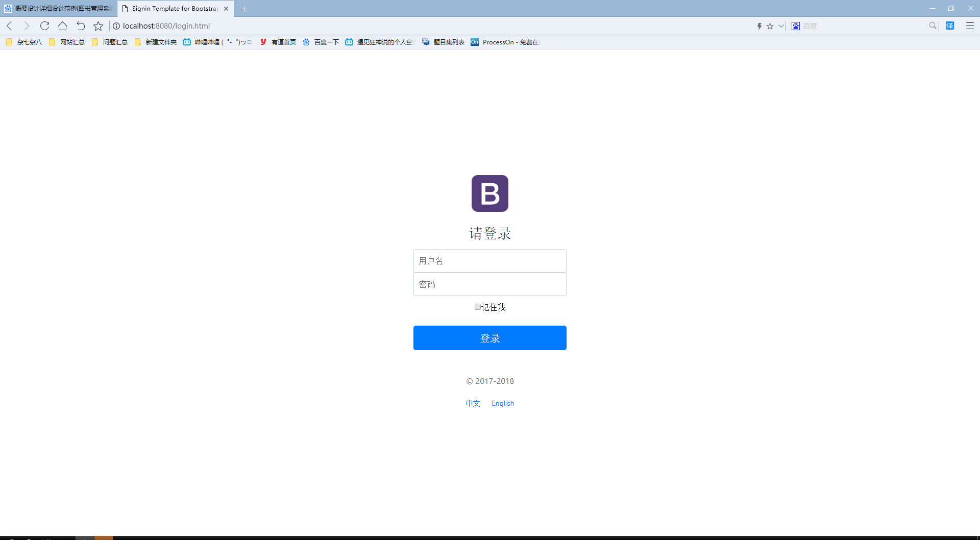The height and width of the screenshot is (540, 980).
Task: Go back using the browser back arrow
Action: point(9,26)
